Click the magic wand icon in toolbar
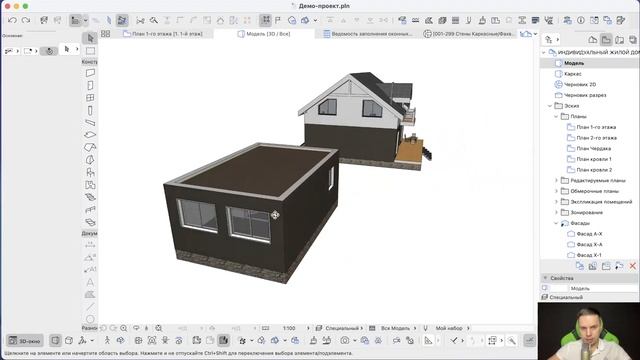 coord(154,20)
